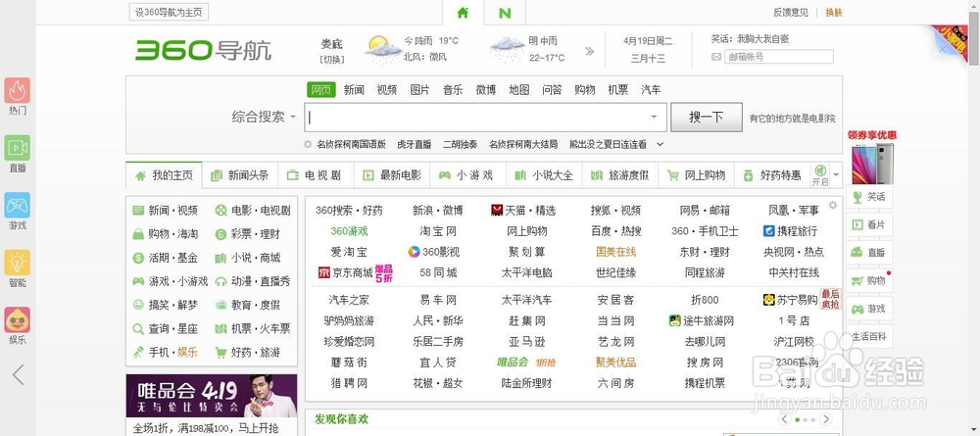The width and height of the screenshot is (980, 436).
Task: Open 途牛旅游网 site link
Action: tap(701, 321)
